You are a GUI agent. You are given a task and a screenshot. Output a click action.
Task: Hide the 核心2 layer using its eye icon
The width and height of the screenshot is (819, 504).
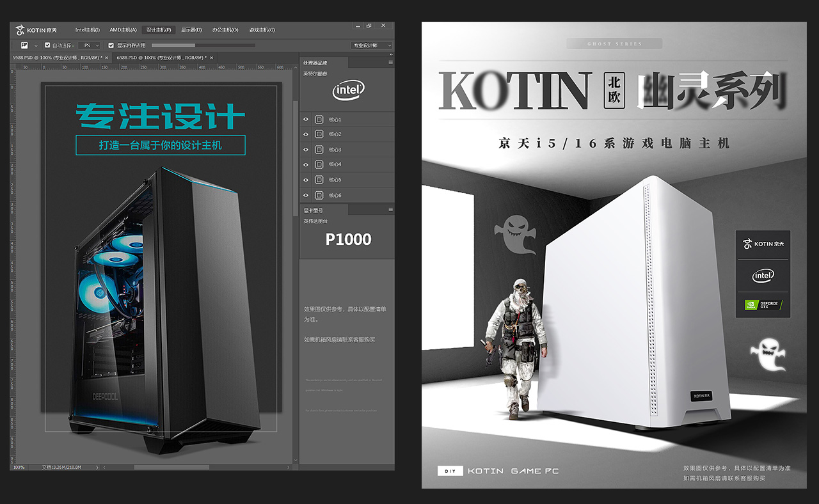306,134
